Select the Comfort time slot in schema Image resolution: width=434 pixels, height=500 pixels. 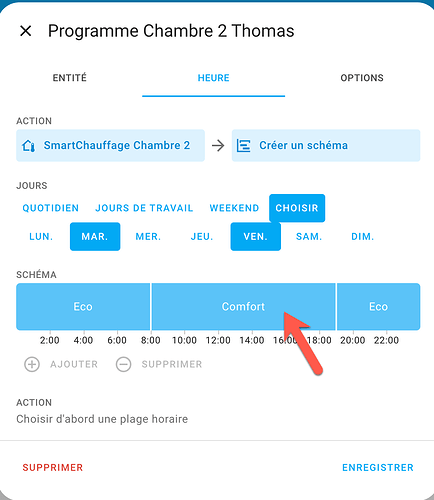[243, 306]
